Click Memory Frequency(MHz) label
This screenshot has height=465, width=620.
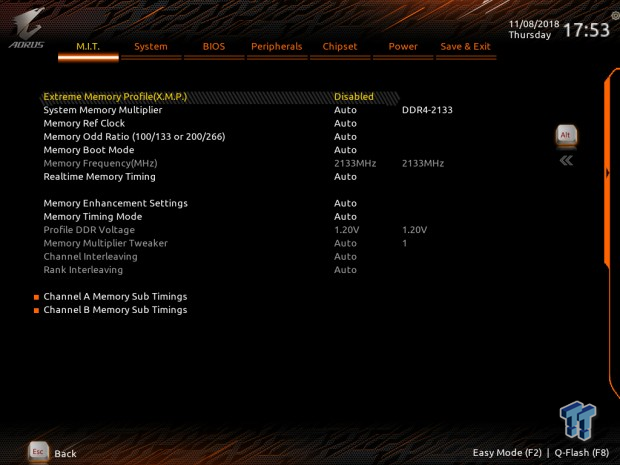pyautogui.click(x=100, y=163)
